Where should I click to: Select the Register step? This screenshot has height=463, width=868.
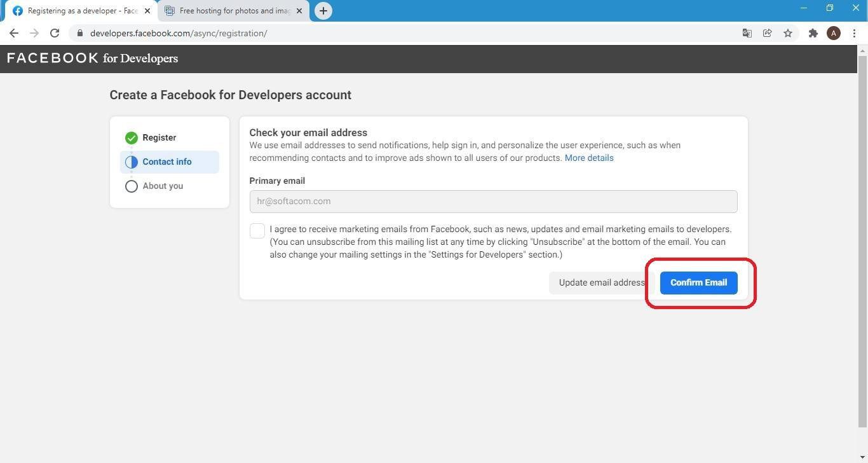coord(170,138)
